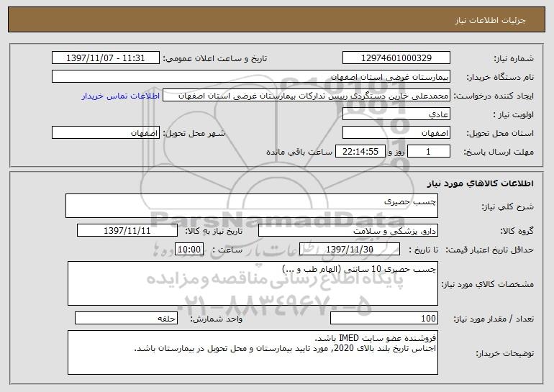
Task: Click the label شماره نیاز
Action: click(x=514, y=58)
